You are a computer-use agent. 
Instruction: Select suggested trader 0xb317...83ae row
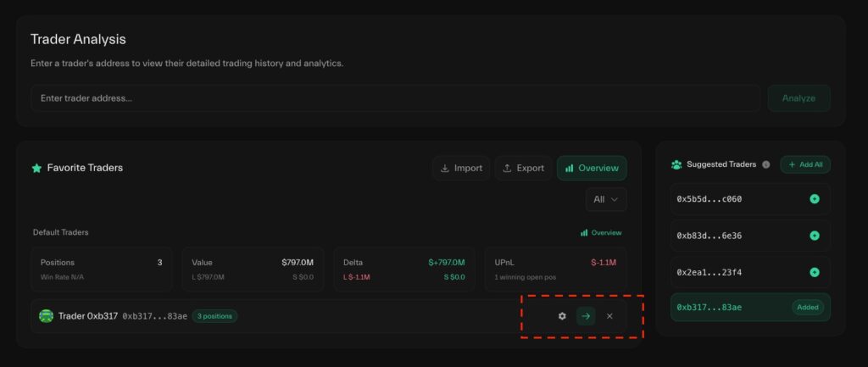tap(729, 307)
